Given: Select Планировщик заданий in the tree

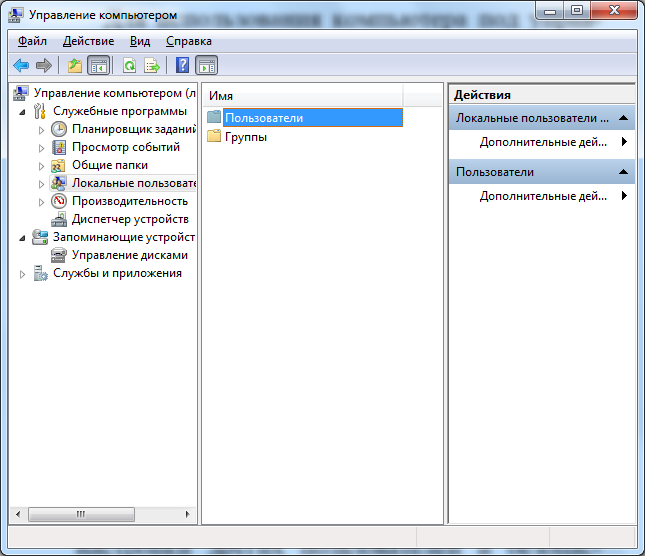Looking at the screenshot, I should 134,129.
